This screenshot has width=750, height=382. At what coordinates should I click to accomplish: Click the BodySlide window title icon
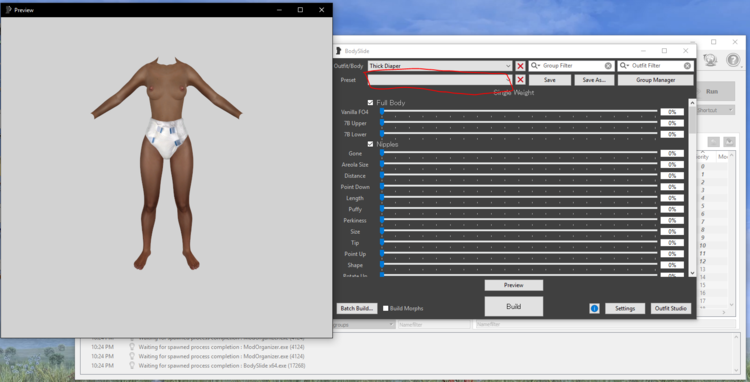coord(339,51)
